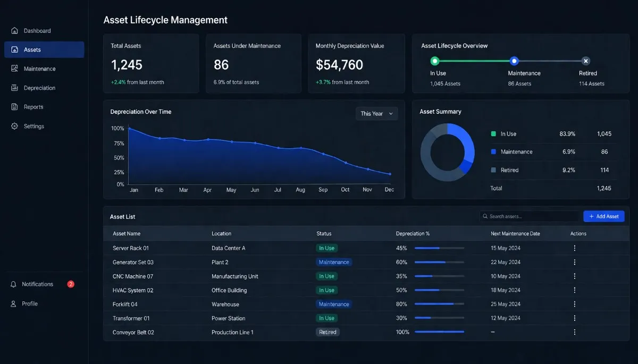Click the Power Station location cell
Viewport: 638px width, 364px height.
point(229,318)
